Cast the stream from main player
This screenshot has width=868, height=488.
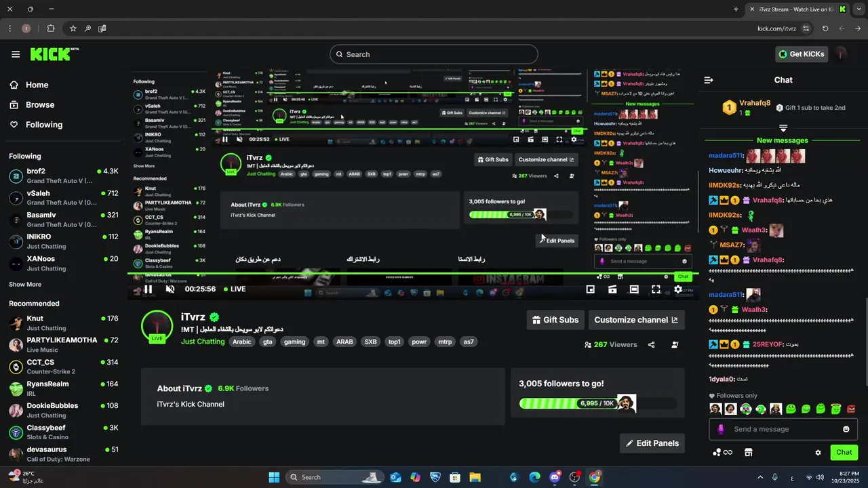[612, 289]
